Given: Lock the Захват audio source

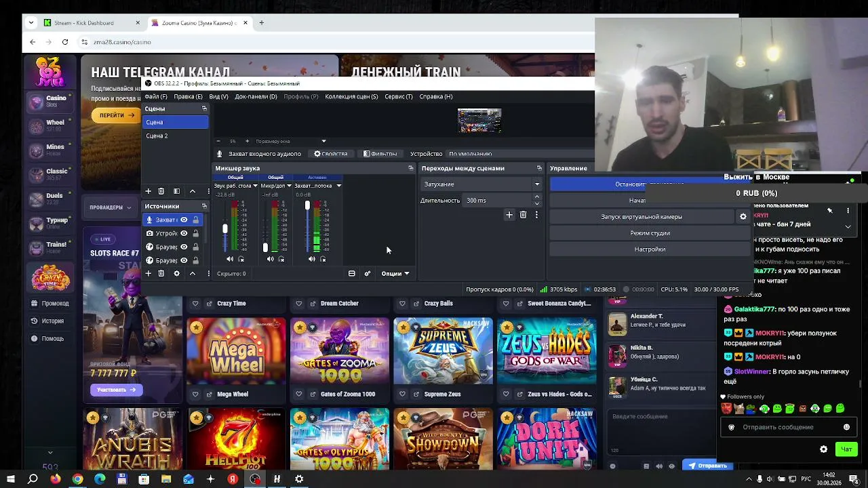Looking at the screenshot, I should coord(195,220).
